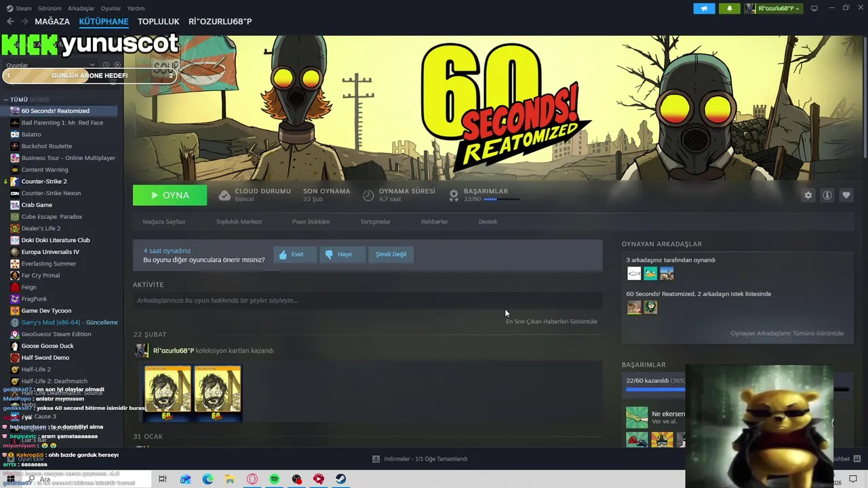Open the Görünüm menu
The height and width of the screenshot is (488, 868).
[50, 8]
